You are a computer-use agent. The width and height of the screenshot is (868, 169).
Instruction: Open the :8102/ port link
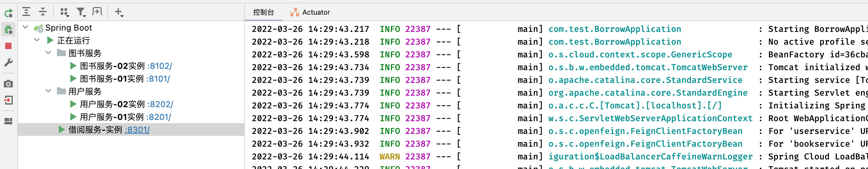click(x=160, y=66)
